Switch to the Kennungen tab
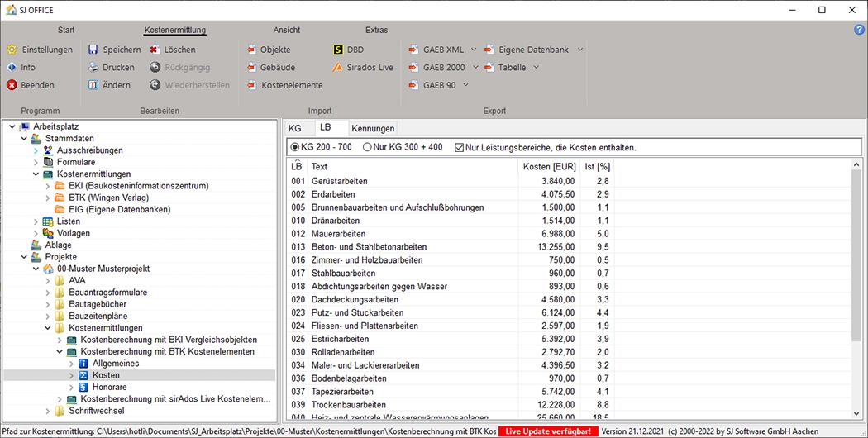This screenshot has width=868, height=438. coord(373,128)
